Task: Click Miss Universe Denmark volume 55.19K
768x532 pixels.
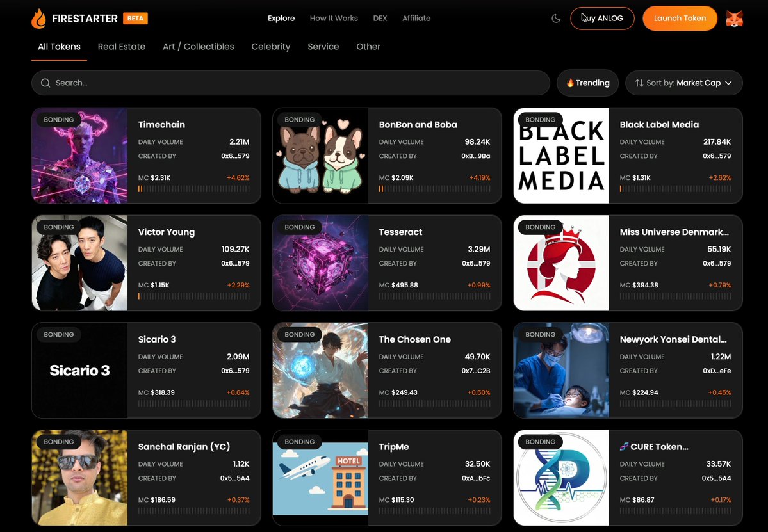Action: (x=719, y=249)
